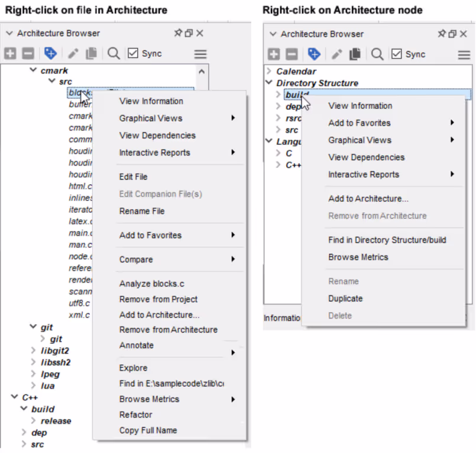Expand the libssh2 tree node
This screenshot has height=453, width=476.
tap(33, 362)
